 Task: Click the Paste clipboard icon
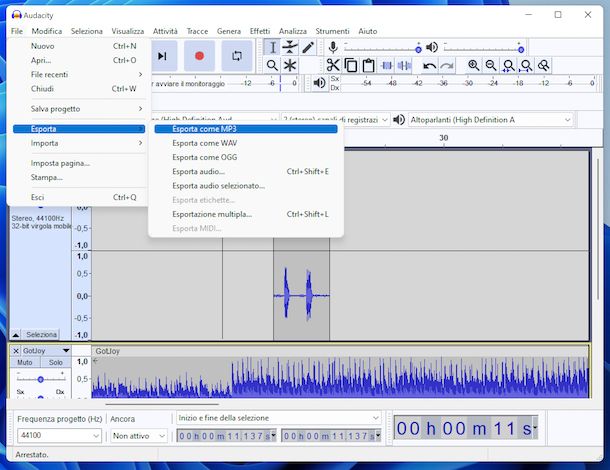[x=368, y=65]
